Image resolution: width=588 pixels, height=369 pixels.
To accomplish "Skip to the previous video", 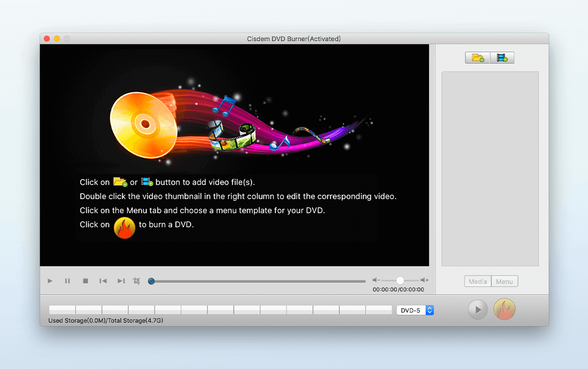I will click(103, 281).
